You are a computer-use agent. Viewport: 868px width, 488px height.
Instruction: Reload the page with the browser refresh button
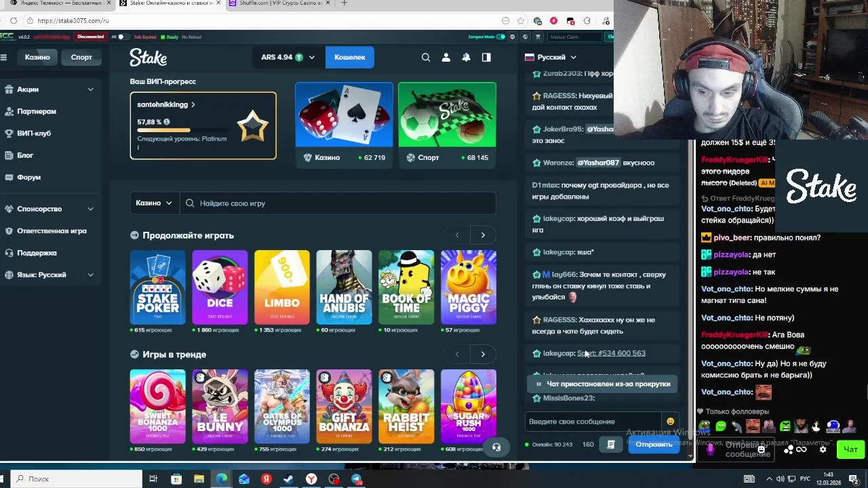pos(14,21)
